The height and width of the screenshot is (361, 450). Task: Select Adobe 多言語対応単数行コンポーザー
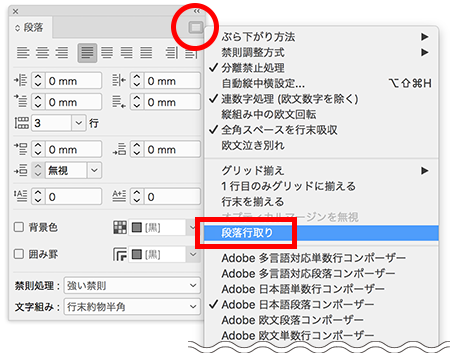[x=321, y=258]
